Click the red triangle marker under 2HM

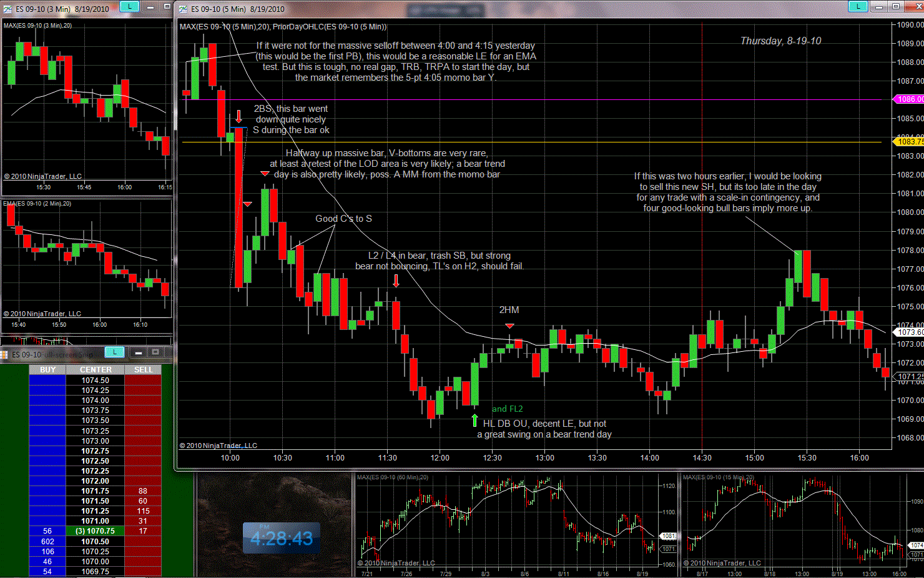point(509,326)
